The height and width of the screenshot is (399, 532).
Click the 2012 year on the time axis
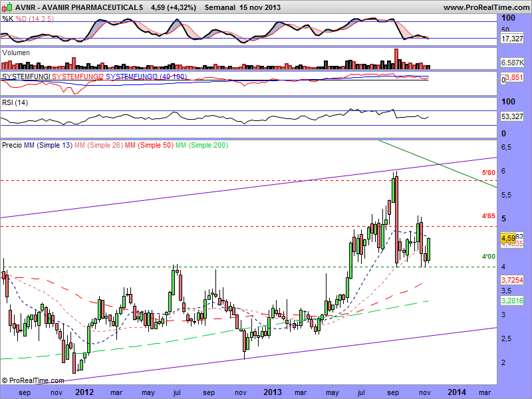pyautogui.click(x=84, y=392)
